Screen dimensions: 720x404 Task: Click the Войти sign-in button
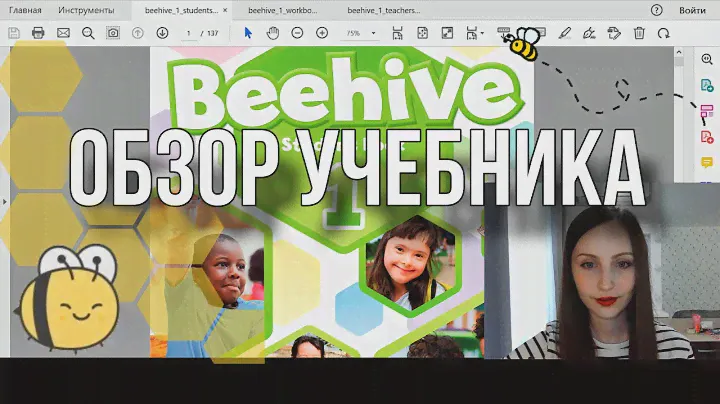(x=692, y=10)
